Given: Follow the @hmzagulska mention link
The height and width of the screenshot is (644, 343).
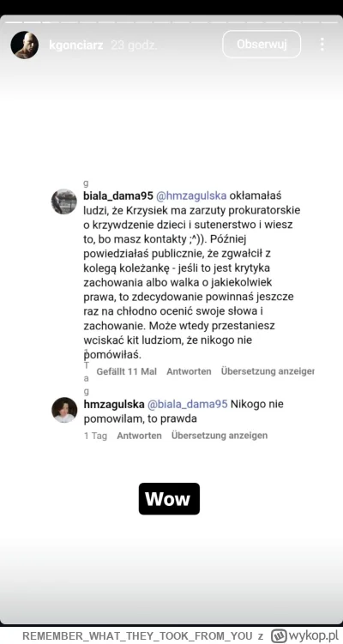Looking at the screenshot, I should [x=191, y=196].
